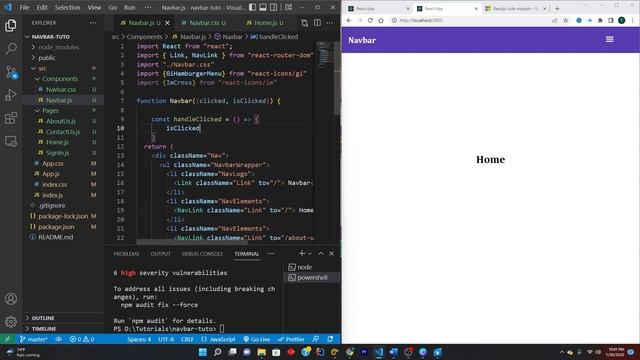Expand the TIMELINE section
The height and width of the screenshot is (360, 640).
44,329
